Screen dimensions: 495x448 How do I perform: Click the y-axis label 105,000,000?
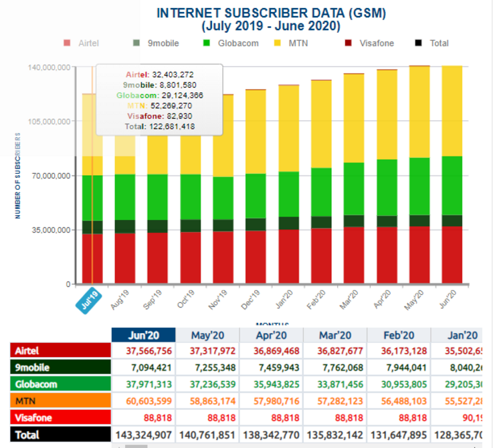[50, 122]
